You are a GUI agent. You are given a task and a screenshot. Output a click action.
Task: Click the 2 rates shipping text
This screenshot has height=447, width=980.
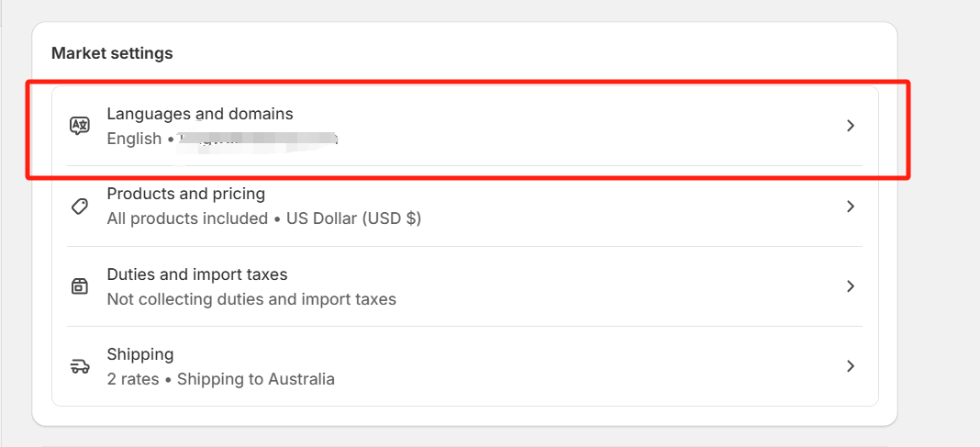[133, 379]
